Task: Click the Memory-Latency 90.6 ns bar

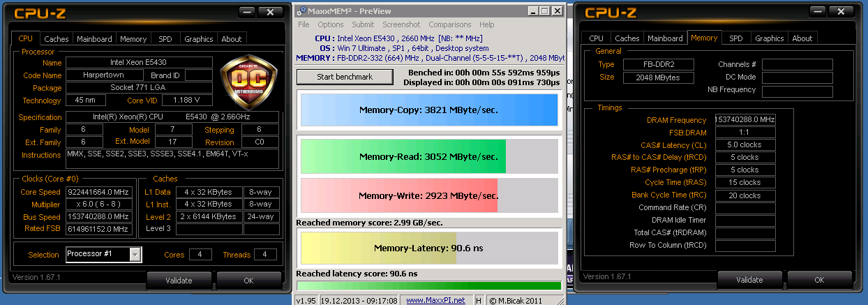Action: (x=428, y=248)
